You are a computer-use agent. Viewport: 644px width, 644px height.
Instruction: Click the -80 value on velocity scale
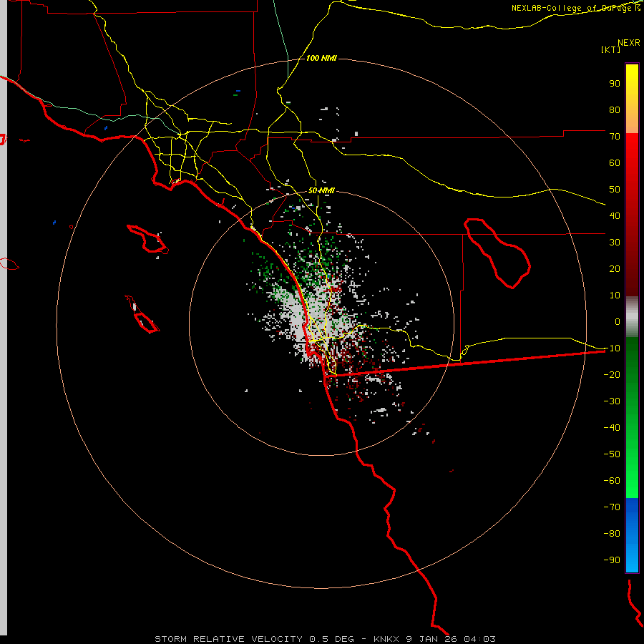pyautogui.click(x=612, y=534)
